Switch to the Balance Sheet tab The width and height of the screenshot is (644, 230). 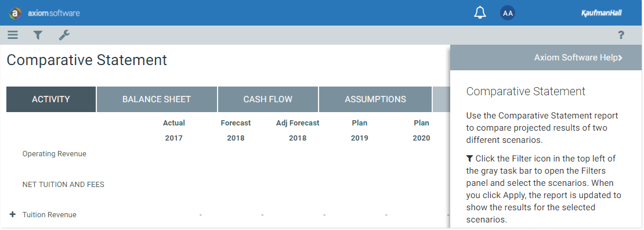coord(157,99)
